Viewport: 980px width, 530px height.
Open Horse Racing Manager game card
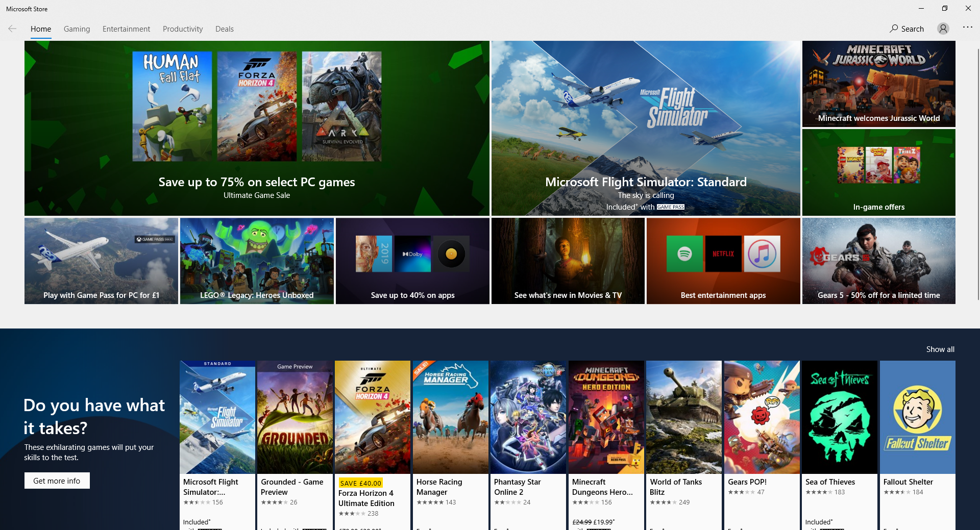(451, 445)
